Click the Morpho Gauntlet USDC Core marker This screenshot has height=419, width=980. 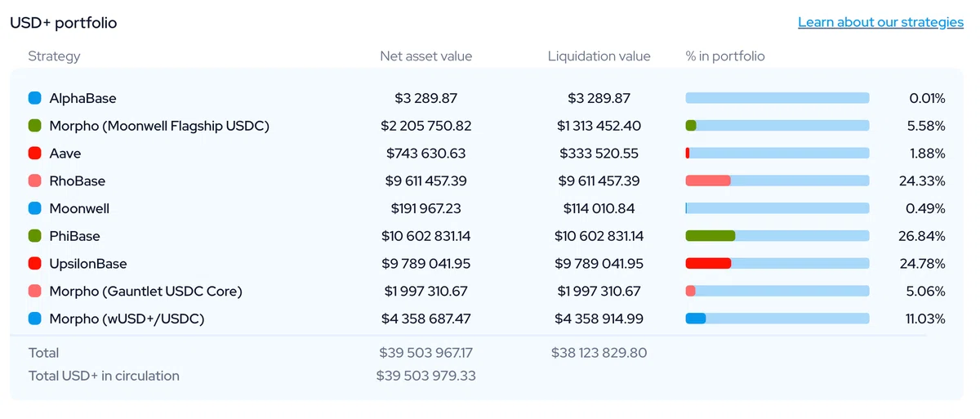pyautogui.click(x=34, y=292)
